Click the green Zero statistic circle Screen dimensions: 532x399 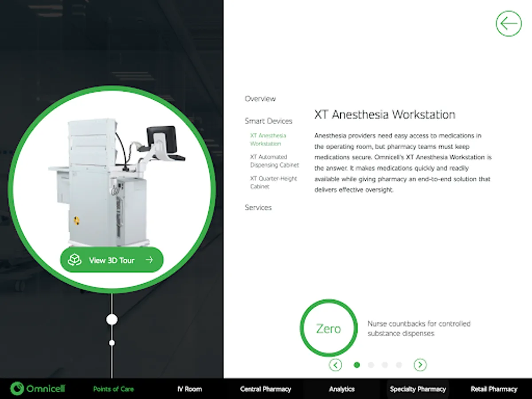pos(329,329)
